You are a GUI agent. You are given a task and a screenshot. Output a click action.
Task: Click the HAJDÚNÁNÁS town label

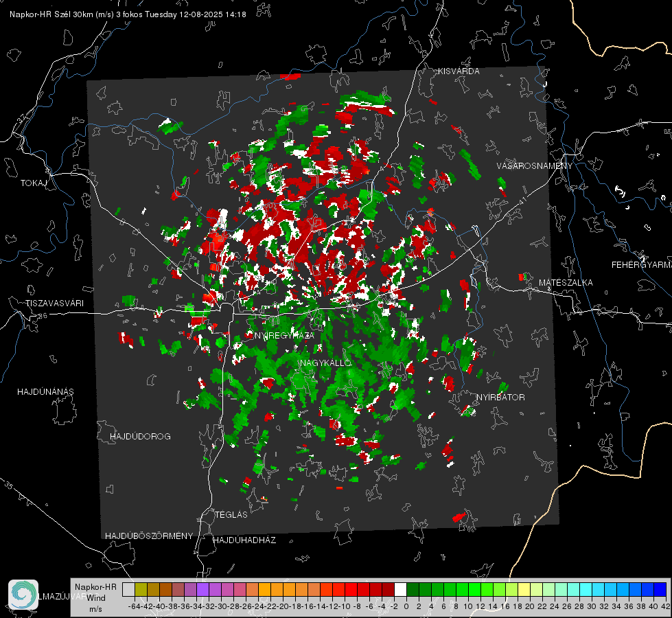(45, 392)
